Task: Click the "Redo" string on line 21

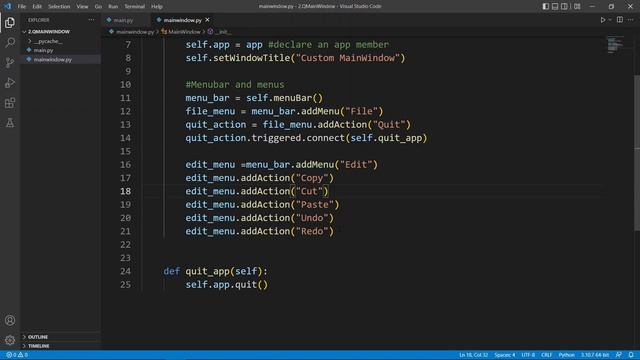Action: (312, 231)
